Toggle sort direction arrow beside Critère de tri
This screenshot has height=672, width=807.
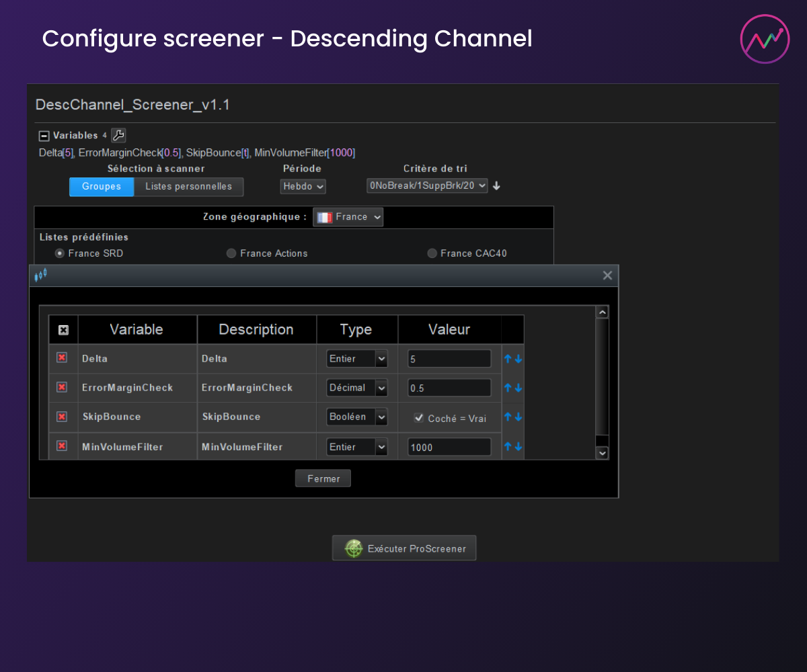(x=496, y=186)
